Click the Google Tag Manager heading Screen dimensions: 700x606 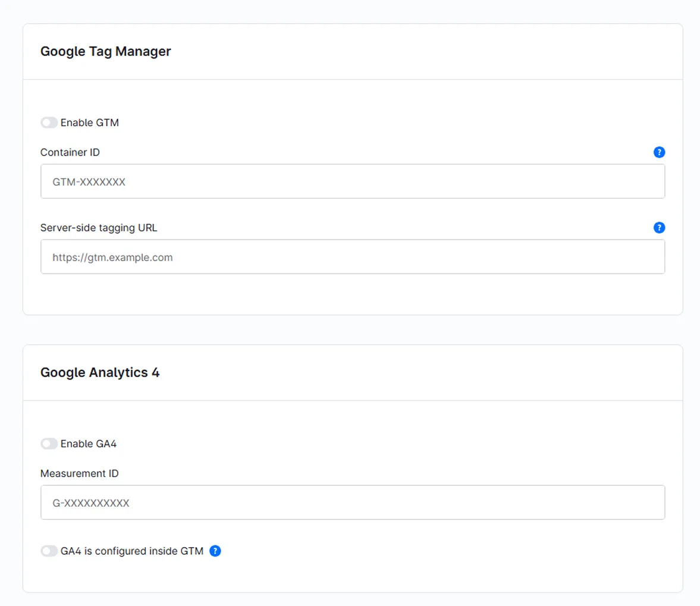106,51
